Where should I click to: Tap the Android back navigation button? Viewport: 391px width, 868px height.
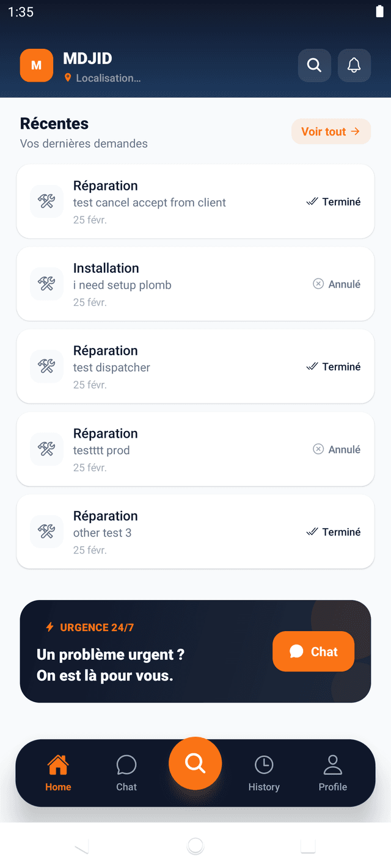(81, 846)
